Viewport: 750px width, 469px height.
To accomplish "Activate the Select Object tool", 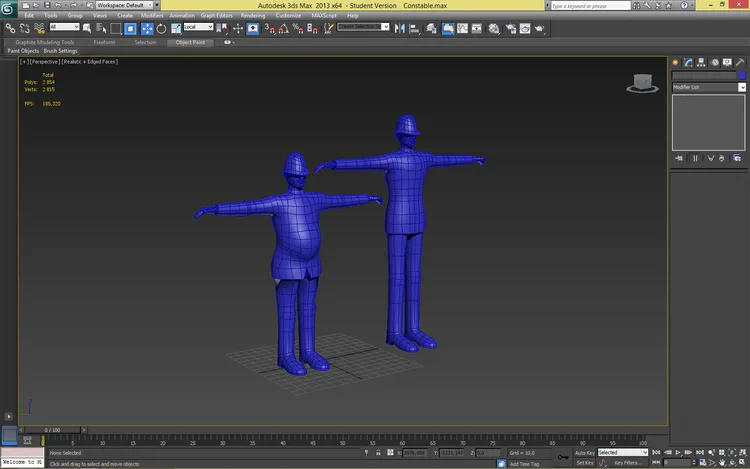I will 87,29.
